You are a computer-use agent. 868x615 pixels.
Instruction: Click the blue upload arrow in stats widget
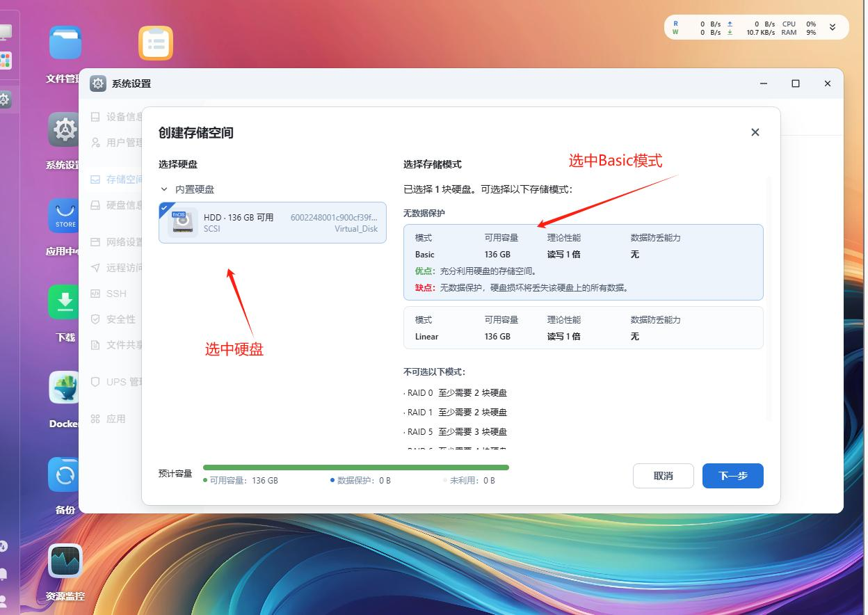(730, 24)
